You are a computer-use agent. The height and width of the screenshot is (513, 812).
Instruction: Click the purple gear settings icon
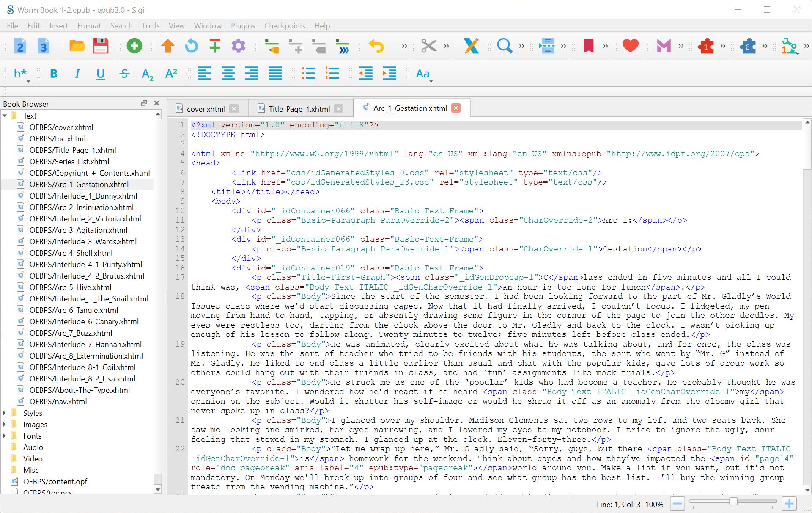pos(238,46)
